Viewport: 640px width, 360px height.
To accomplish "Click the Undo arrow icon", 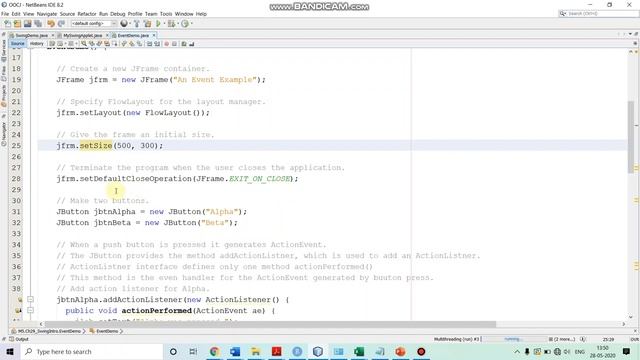I will pyautogui.click(x=51, y=24).
